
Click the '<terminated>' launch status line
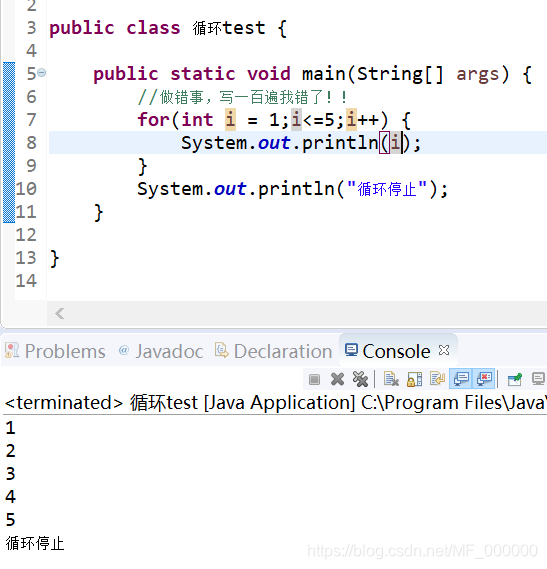click(274, 403)
